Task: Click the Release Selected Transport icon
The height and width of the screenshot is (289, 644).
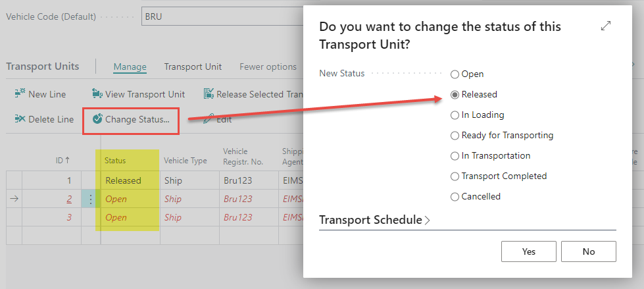Action: pyautogui.click(x=209, y=94)
